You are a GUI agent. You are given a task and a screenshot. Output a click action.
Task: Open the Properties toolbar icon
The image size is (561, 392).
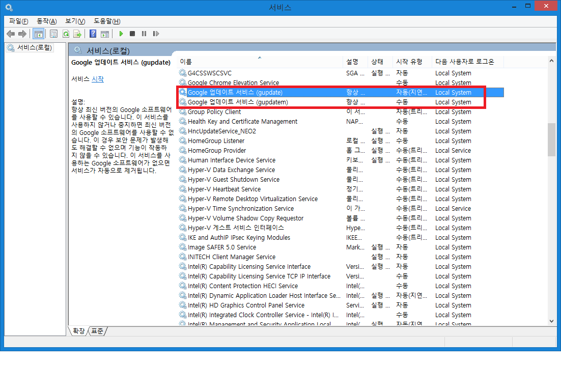pos(53,34)
